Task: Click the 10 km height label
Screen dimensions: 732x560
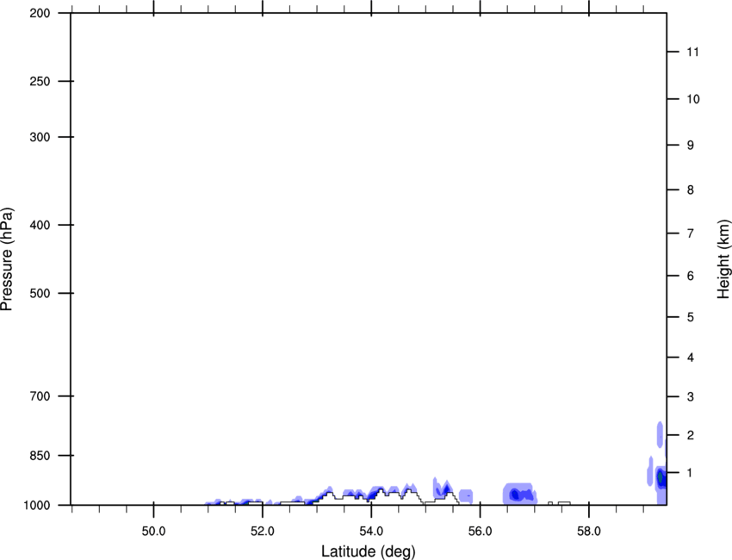Action: (x=693, y=99)
